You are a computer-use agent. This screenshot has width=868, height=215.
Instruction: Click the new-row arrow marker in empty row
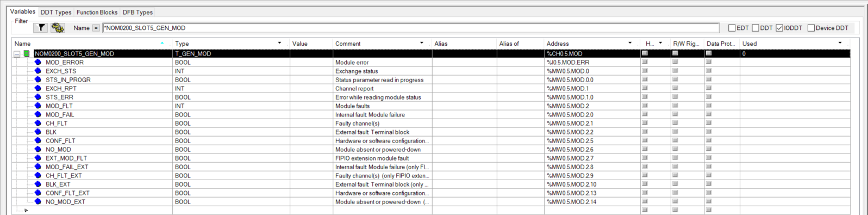click(26, 210)
